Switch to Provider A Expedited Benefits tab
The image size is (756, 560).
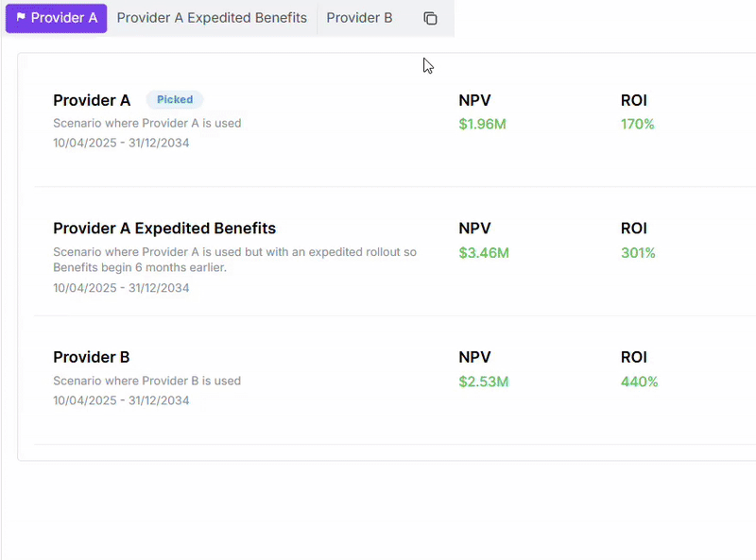212,18
